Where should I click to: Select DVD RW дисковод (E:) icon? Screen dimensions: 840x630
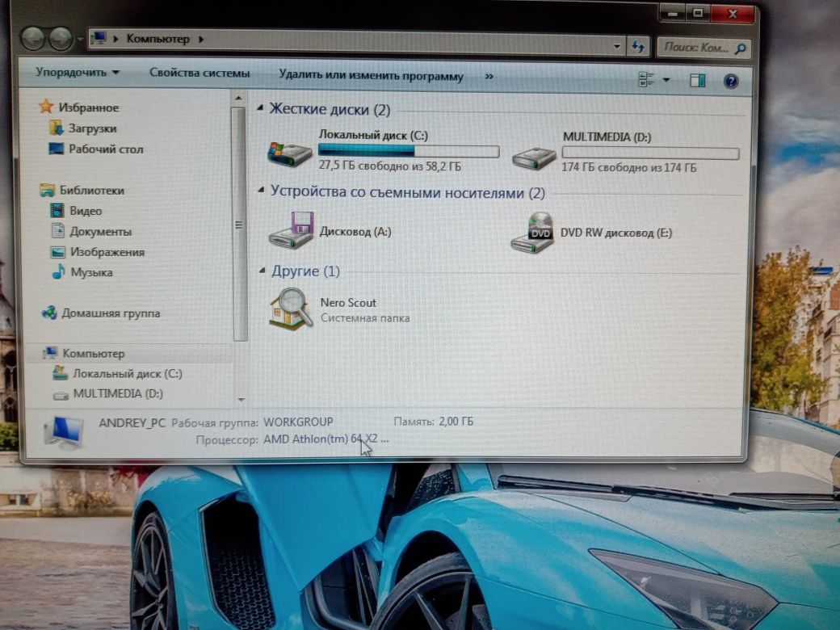532,233
